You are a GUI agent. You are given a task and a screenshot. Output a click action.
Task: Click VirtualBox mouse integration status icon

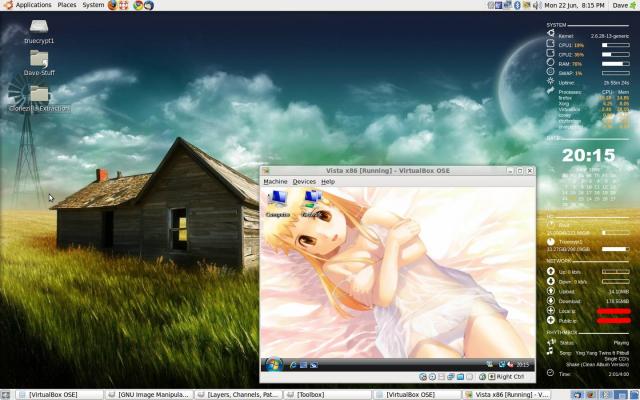click(482, 377)
